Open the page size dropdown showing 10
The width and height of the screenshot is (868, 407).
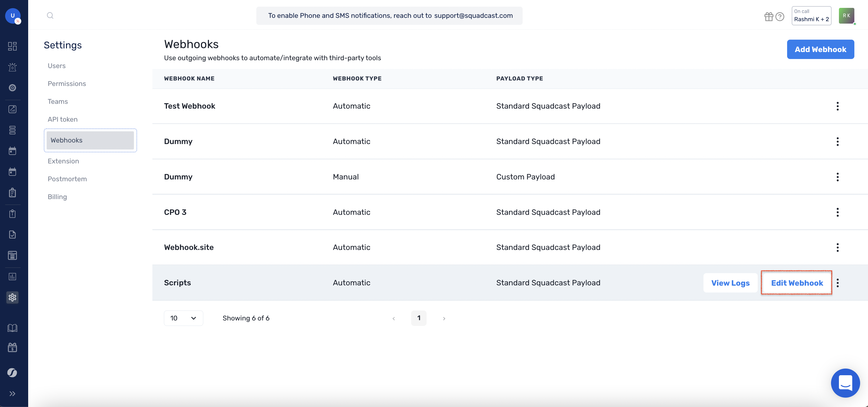coord(183,318)
